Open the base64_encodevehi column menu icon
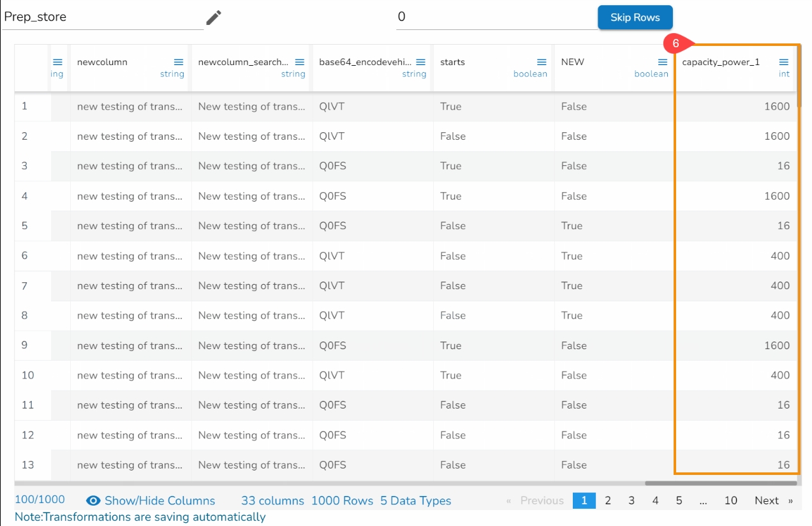This screenshot has width=812, height=526. (x=420, y=63)
